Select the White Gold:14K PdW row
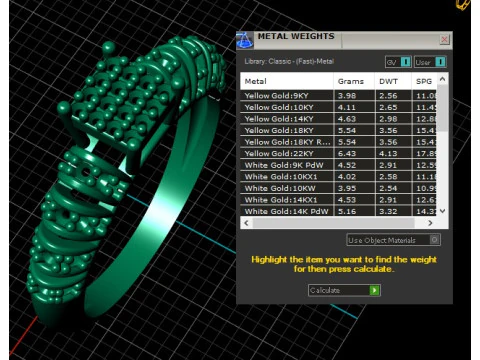Image resolution: width=480 pixels, height=360 pixels. pyautogui.click(x=338, y=211)
